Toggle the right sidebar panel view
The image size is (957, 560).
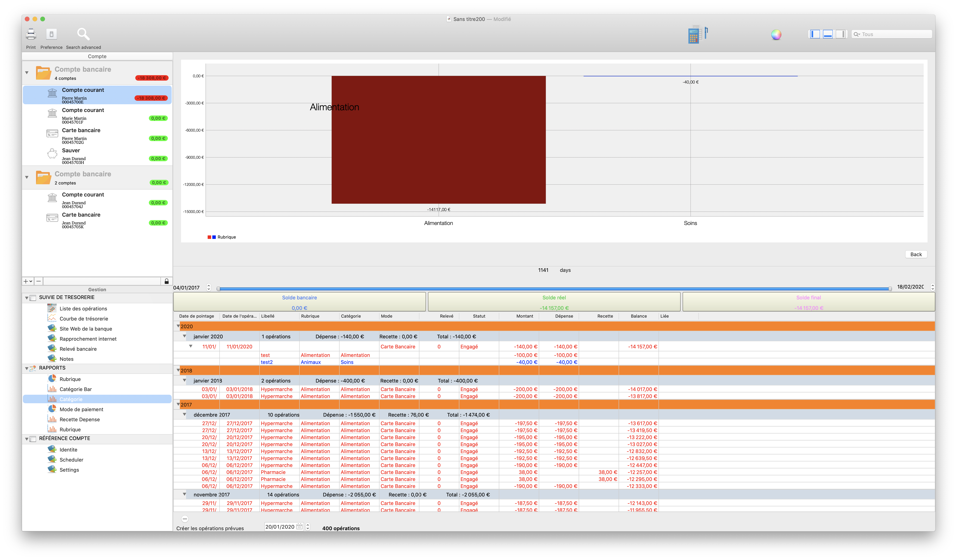[x=841, y=34]
